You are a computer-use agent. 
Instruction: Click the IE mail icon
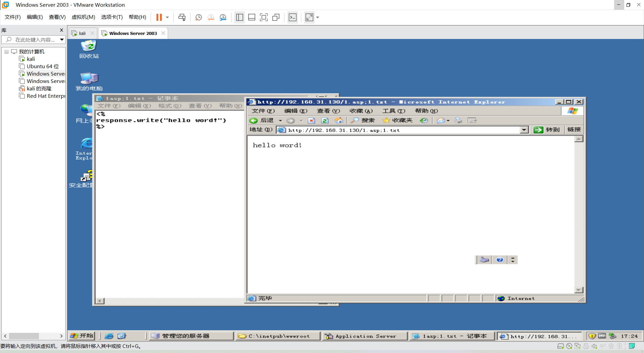(x=441, y=120)
